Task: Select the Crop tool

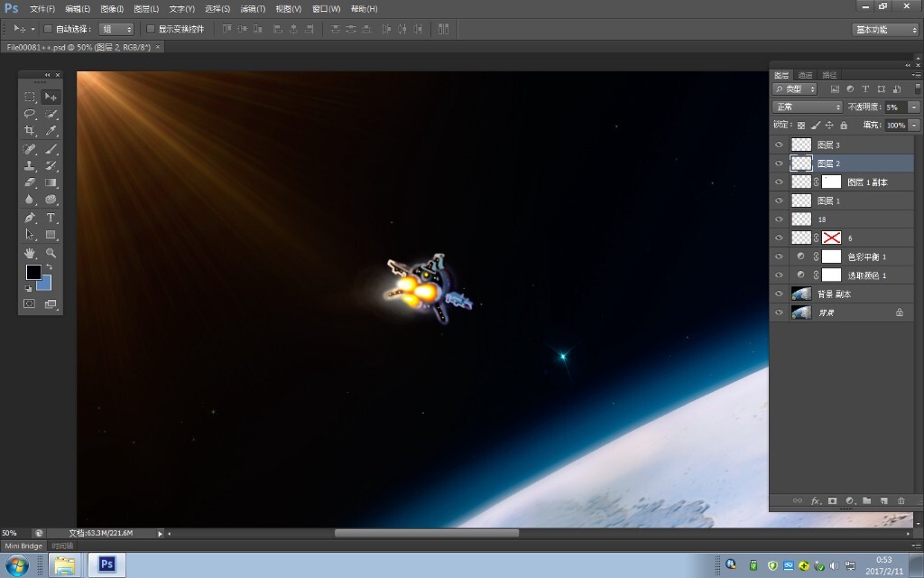Action: click(x=30, y=130)
